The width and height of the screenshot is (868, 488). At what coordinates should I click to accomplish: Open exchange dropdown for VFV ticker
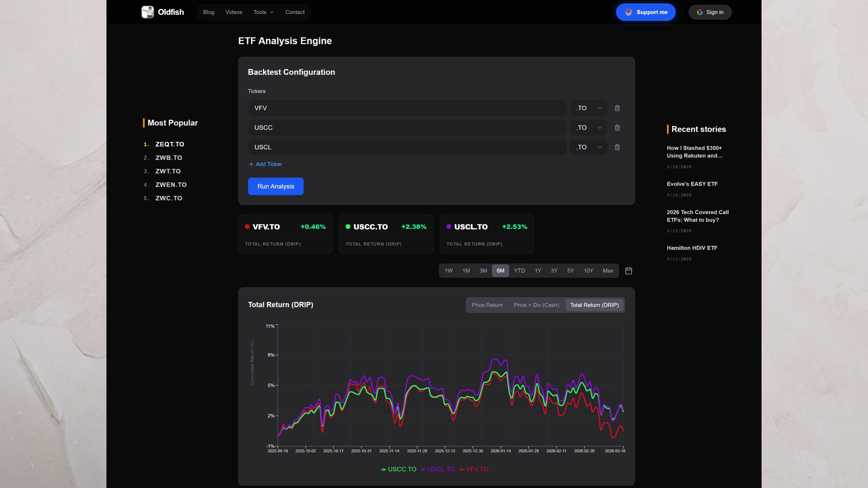click(x=588, y=108)
